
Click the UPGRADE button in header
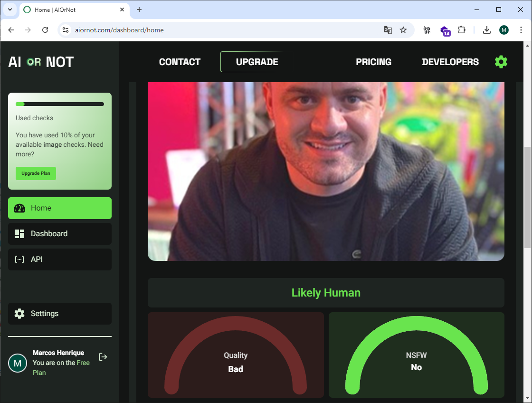point(257,62)
